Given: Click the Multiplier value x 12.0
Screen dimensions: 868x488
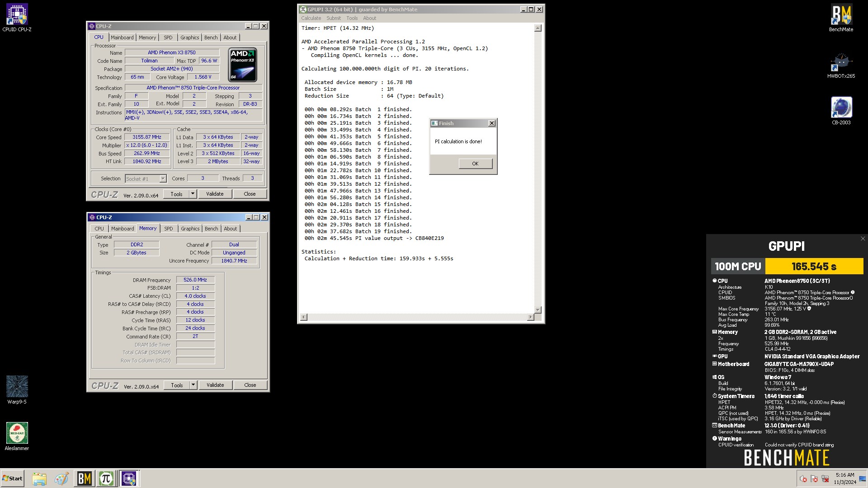Looking at the screenshot, I should pyautogui.click(x=147, y=145).
